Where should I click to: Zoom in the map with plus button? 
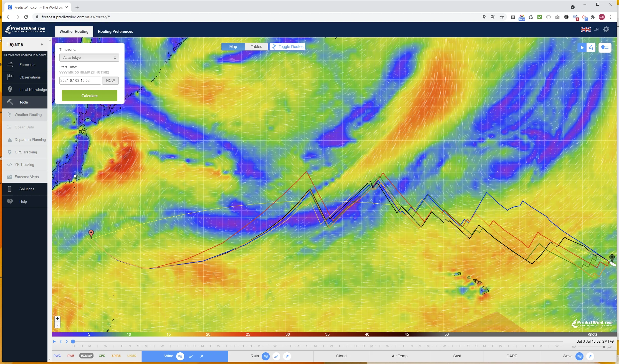57,318
